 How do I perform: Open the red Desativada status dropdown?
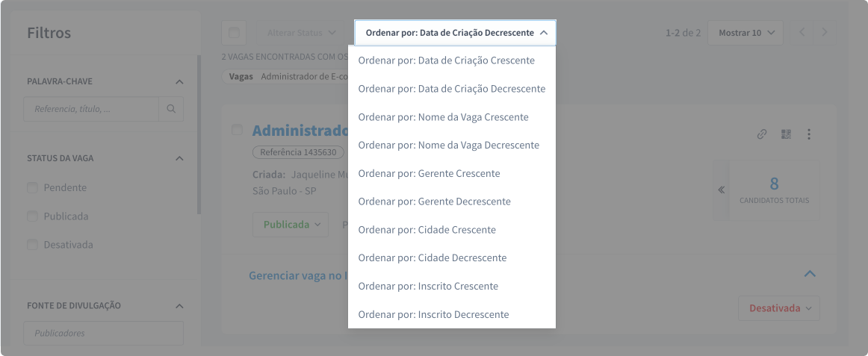779,308
